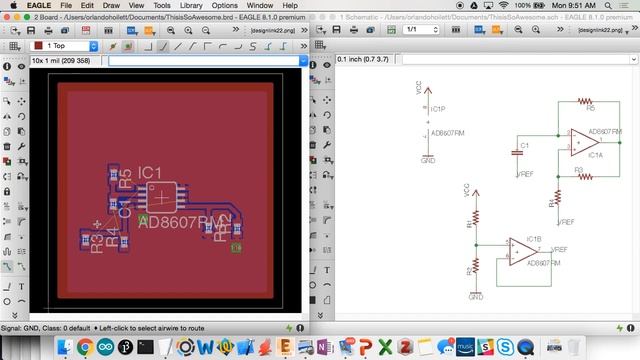
Task: Select the Arc tool in the board sidebar
Action: coord(22,302)
